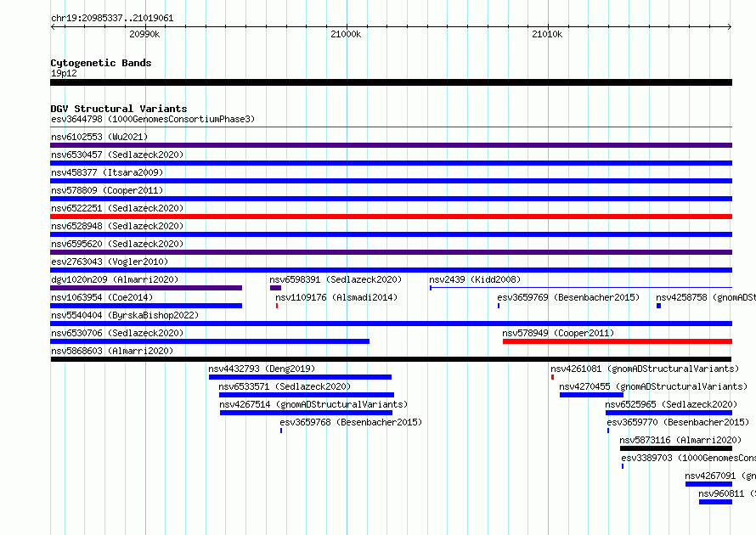
Task: Click the 21010k ruler label
Action: pos(547,34)
